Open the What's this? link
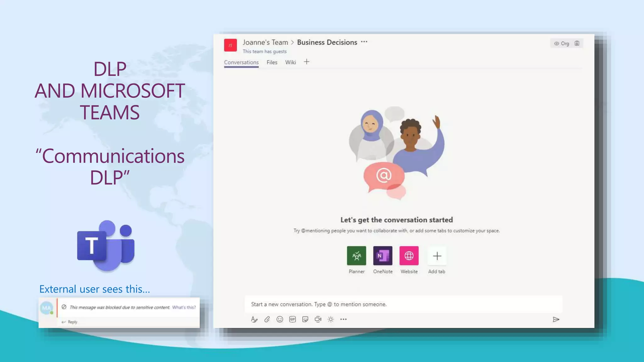The image size is (644, 362). (x=184, y=307)
